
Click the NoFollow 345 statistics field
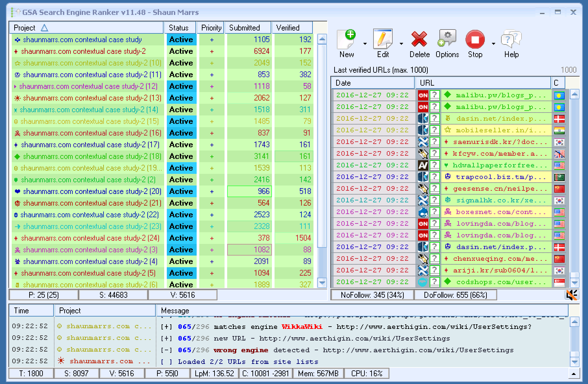coord(371,295)
